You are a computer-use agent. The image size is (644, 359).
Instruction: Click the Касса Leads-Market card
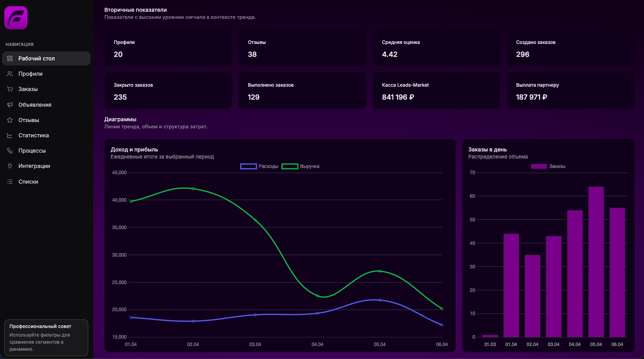pyautogui.click(x=437, y=91)
